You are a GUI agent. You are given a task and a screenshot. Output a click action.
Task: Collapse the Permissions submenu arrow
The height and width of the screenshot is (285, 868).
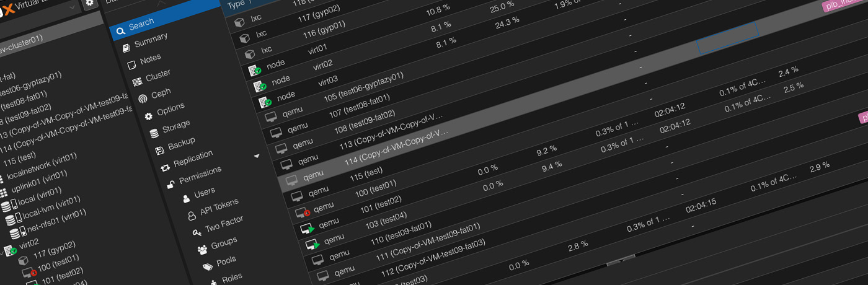click(x=257, y=156)
